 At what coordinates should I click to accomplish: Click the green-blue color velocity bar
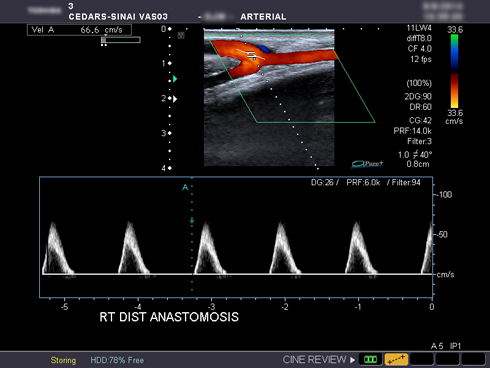point(454,52)
